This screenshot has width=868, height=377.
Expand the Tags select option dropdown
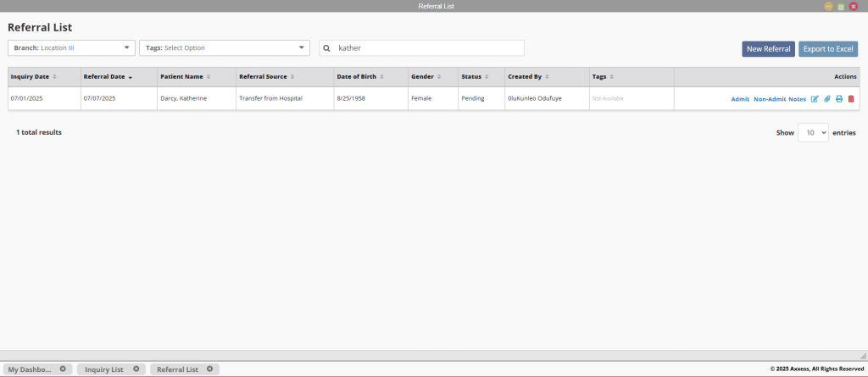224,48
